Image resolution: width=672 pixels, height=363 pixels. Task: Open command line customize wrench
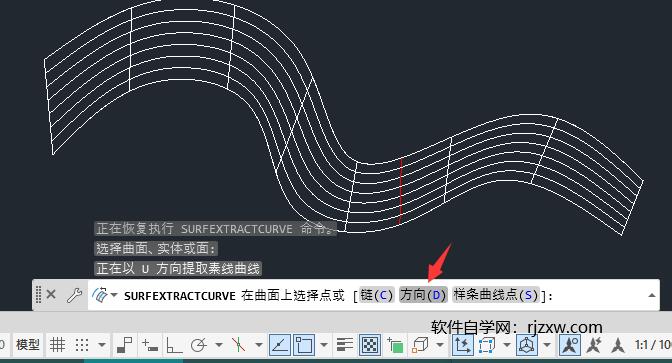(x=75, y=295)
